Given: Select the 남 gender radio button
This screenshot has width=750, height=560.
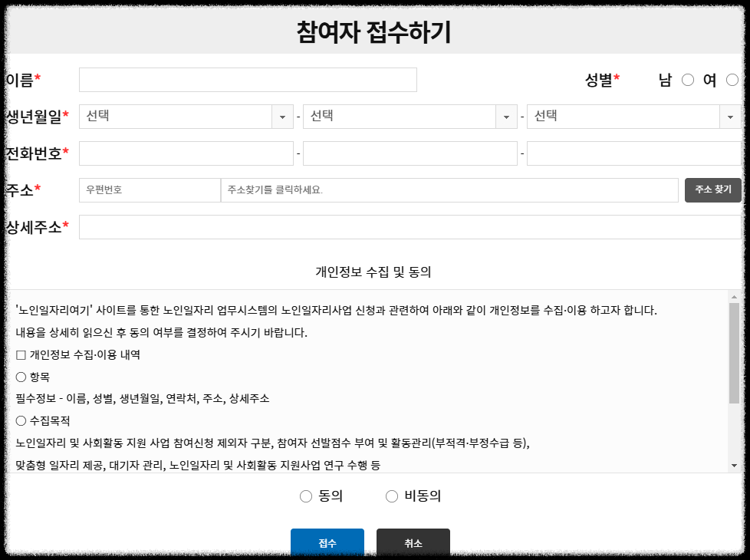Looking at the screenshot, I should tap(688, 79).
